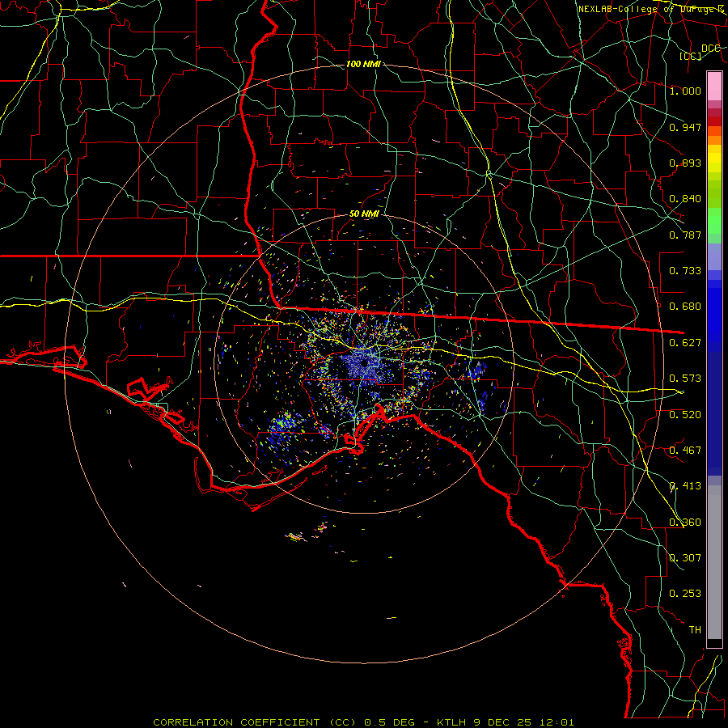Select the pink segment of the color bar
Image resolution: width=728 pixels, height=728 pixels.
coord(714,87)
